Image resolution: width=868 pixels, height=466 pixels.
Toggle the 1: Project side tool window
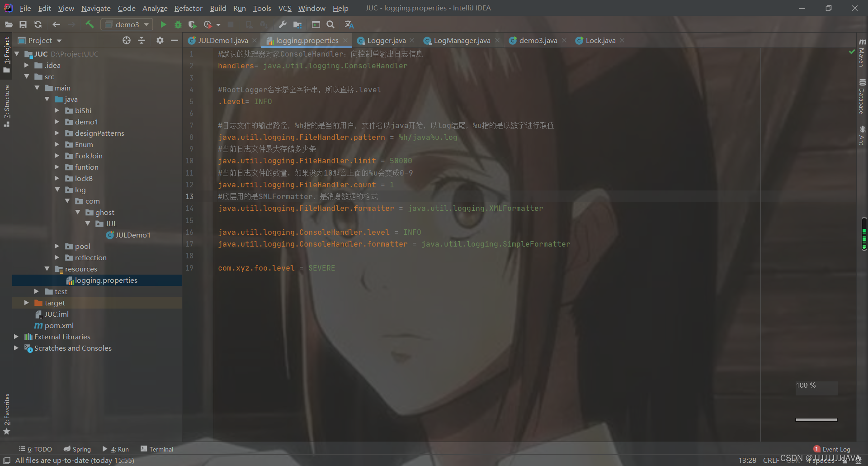point(6,54)
